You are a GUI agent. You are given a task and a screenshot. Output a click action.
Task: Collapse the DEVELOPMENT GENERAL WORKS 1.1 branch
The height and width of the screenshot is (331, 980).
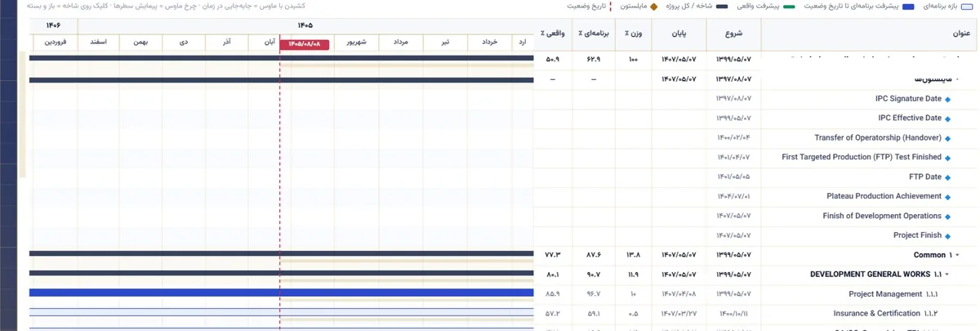(947, 275)
